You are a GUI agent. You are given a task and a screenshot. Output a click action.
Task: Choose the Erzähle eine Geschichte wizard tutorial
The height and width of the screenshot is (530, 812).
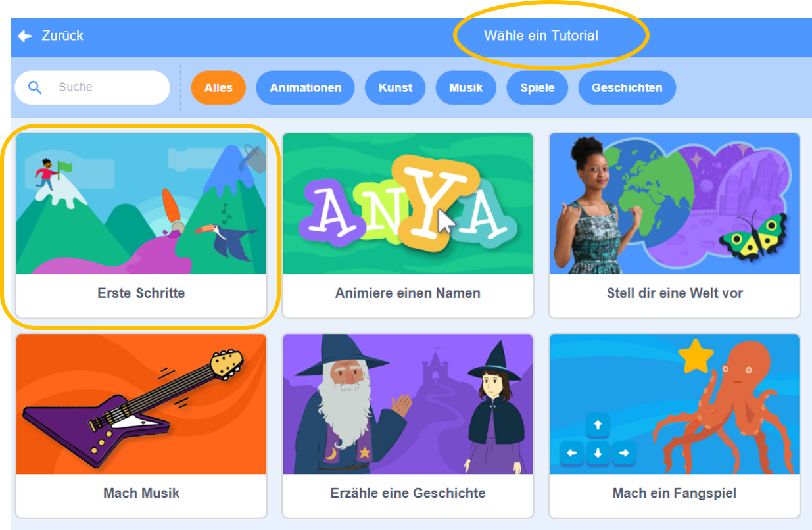pos(408,425)
